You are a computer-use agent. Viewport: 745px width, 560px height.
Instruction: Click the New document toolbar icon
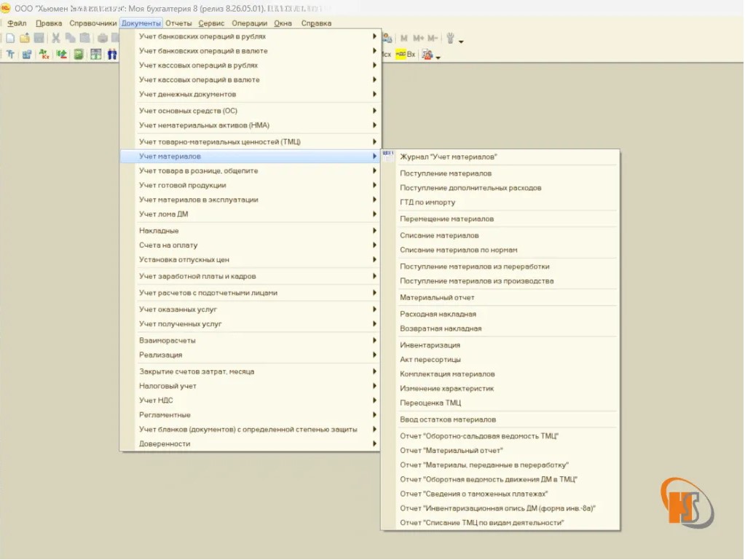(x=10, y=38)
